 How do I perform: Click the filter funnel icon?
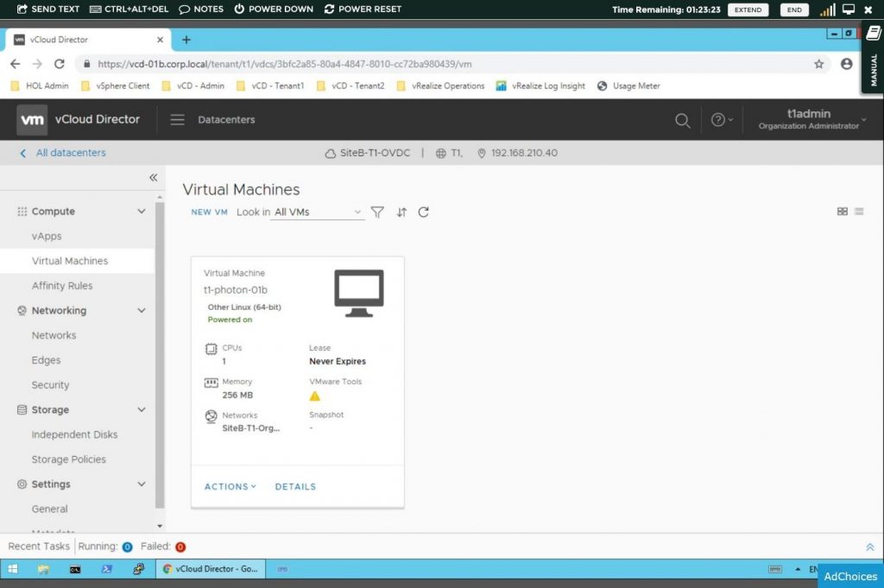pyautogui.click(x=377, y=212)
